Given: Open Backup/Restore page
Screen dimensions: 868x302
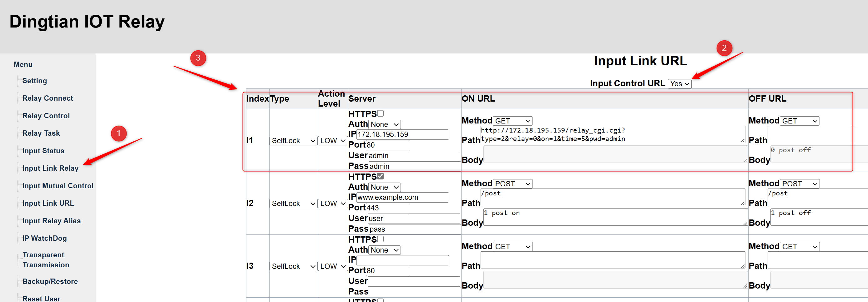Looking at the screenshot, I should (50, 281).
